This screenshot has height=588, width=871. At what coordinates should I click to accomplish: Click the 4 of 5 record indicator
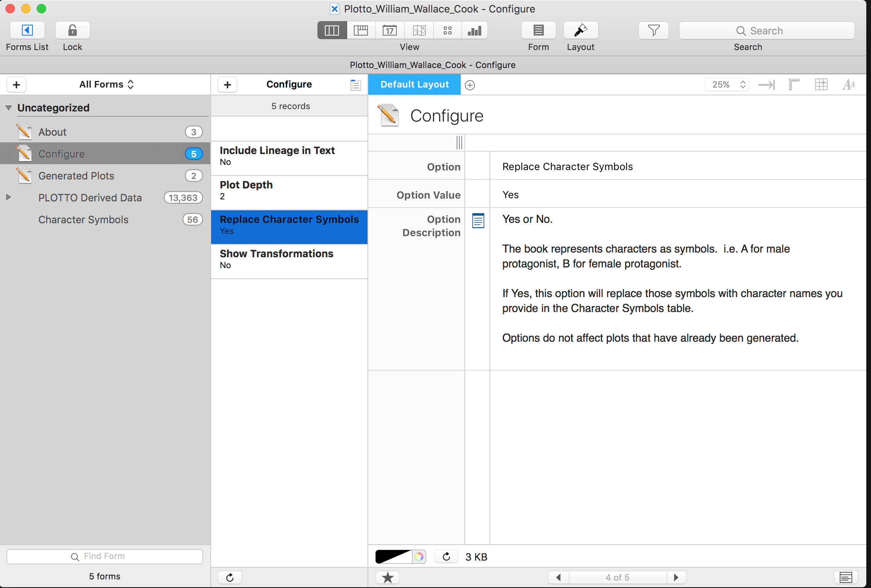pos(618,577)
